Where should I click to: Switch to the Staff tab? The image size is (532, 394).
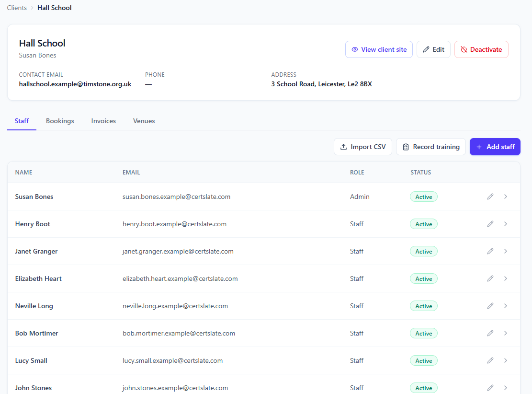[x=22, y=121]
